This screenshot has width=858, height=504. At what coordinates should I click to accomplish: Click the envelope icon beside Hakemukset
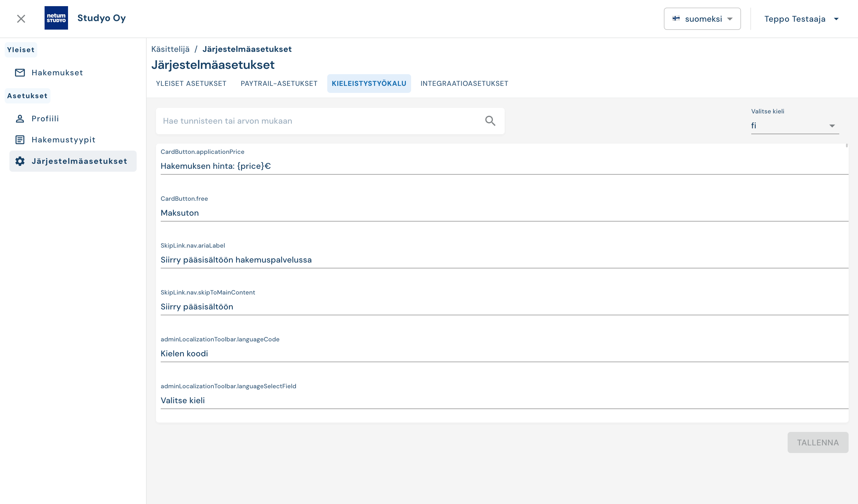click(20, 72)
